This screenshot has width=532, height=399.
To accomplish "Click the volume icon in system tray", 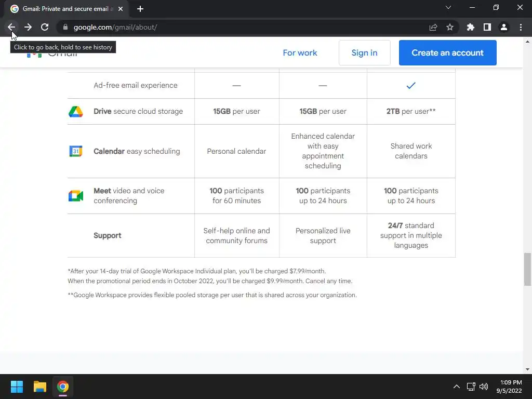I will tap(484, 387).
